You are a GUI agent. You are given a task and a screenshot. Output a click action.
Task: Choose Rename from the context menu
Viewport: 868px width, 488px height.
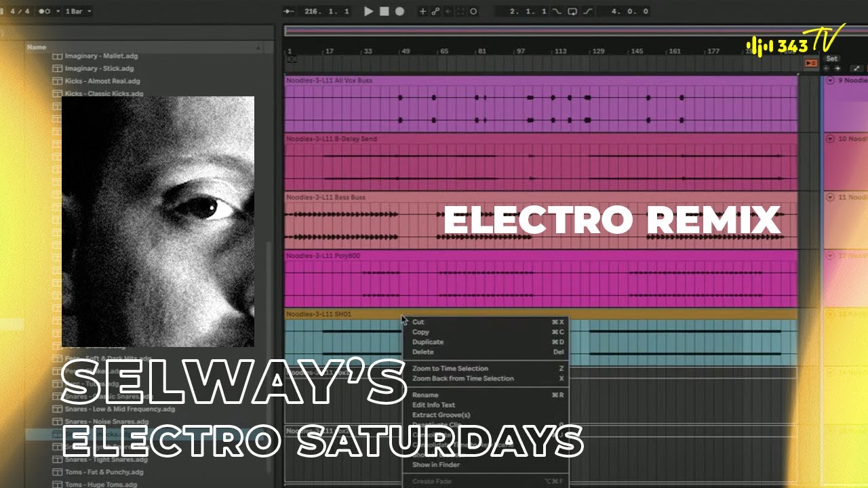486,395
